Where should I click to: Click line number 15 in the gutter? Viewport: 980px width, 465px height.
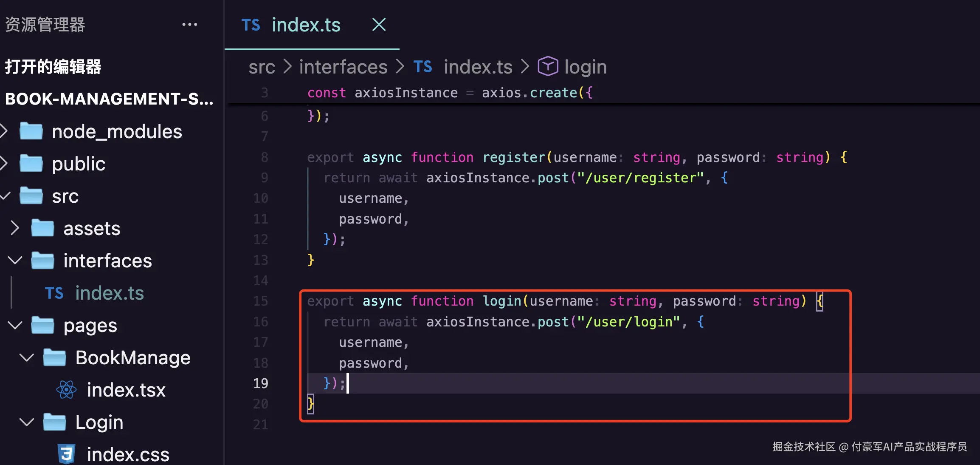[x=260, y=301]
